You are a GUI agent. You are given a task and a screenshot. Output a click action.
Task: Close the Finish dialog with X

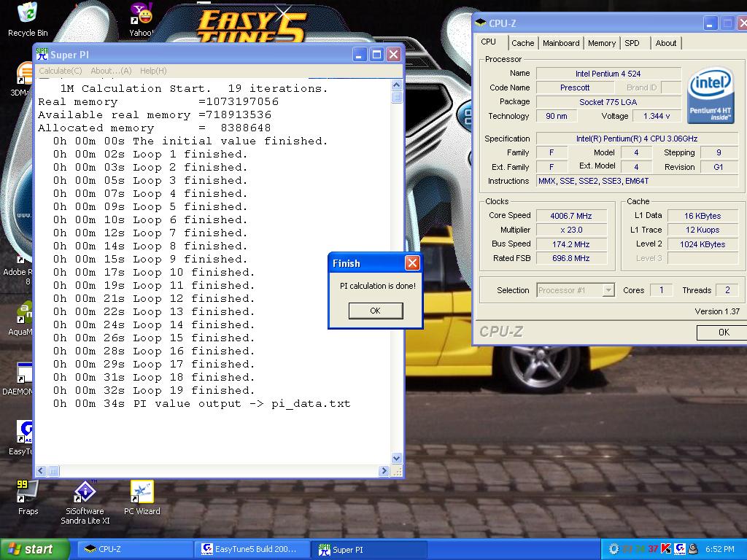413,262
